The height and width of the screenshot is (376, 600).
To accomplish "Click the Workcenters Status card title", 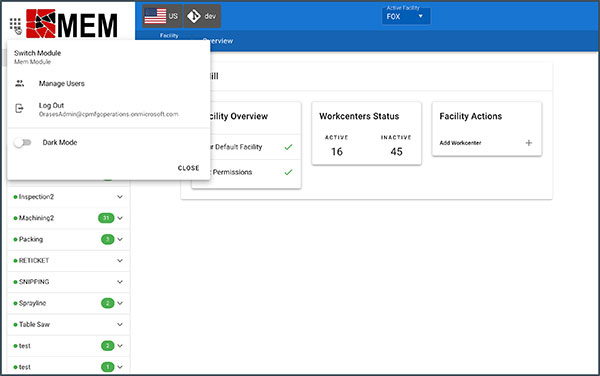I will tap(359, 116).
